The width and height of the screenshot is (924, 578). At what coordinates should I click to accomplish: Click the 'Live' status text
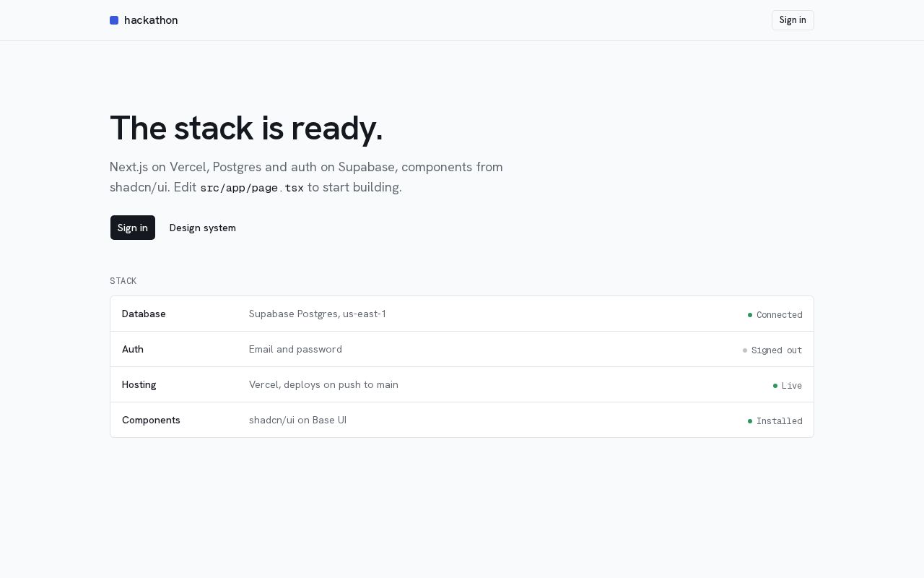[792, 386]
